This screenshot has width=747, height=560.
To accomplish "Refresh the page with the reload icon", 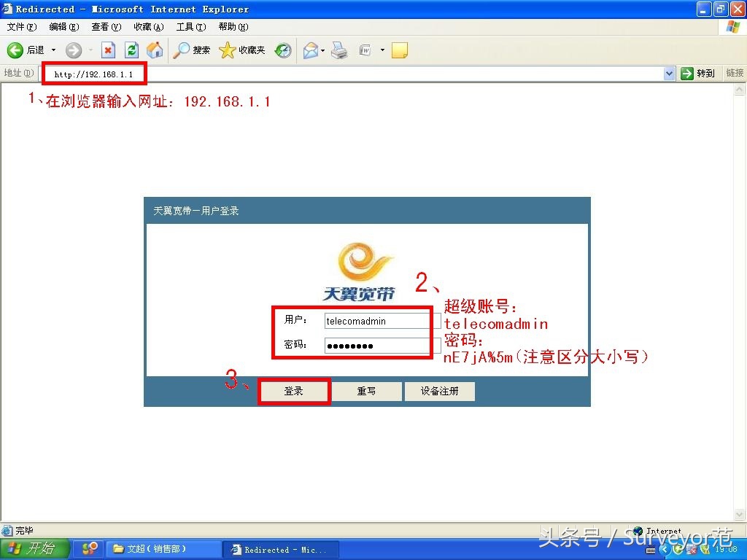I will (131, 50).
